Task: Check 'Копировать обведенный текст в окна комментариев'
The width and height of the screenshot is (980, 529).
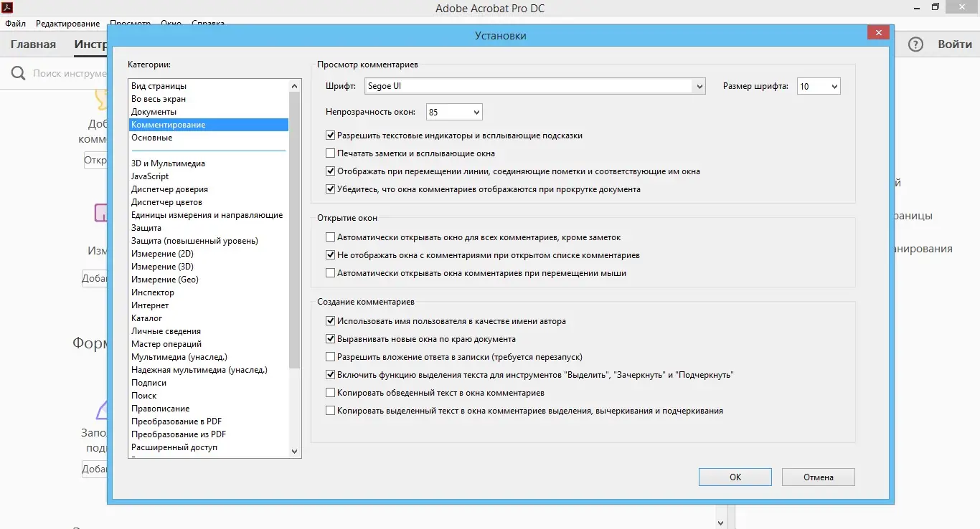Action: (331, 393)
